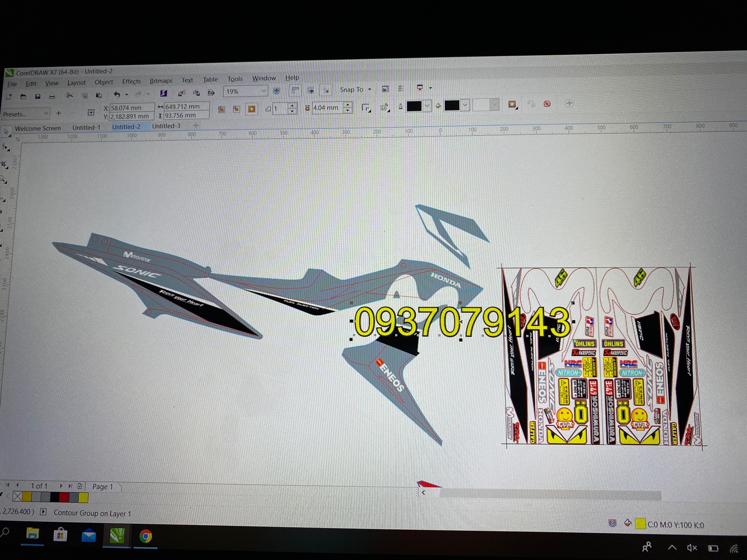747x560 pixels.
Task: Click the Open file folder icon
Action: [x=23, y=97]
